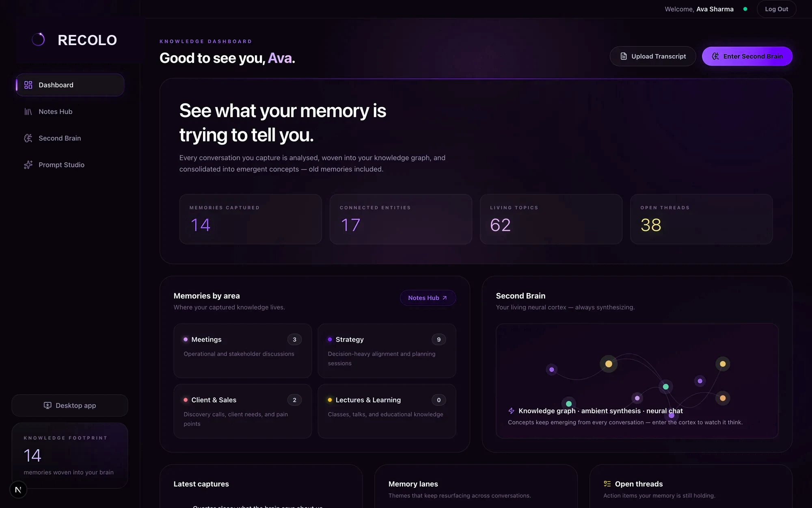Click the pink dot beside Meetings
This screenshot has height=508, width=812.
pos(186,339)
